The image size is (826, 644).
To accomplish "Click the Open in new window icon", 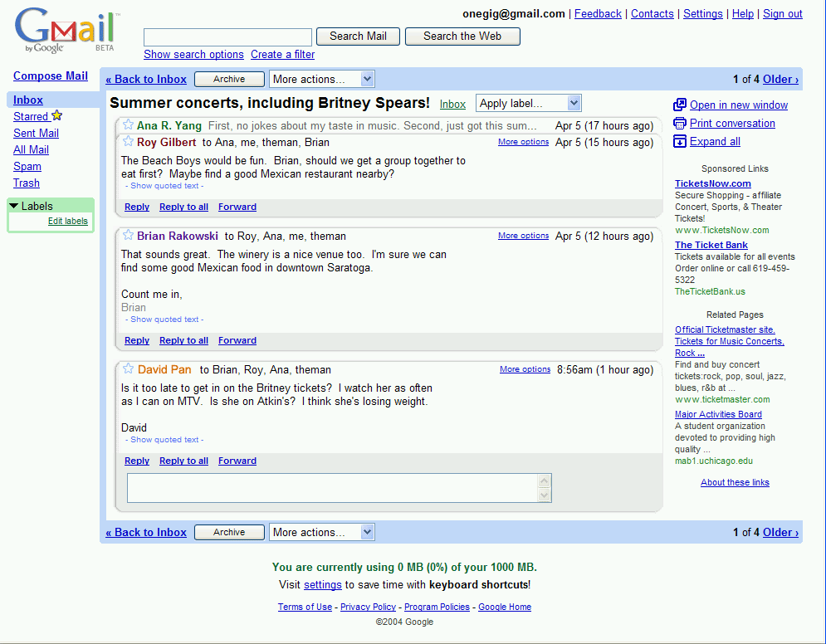I will [x=680, y=105].
